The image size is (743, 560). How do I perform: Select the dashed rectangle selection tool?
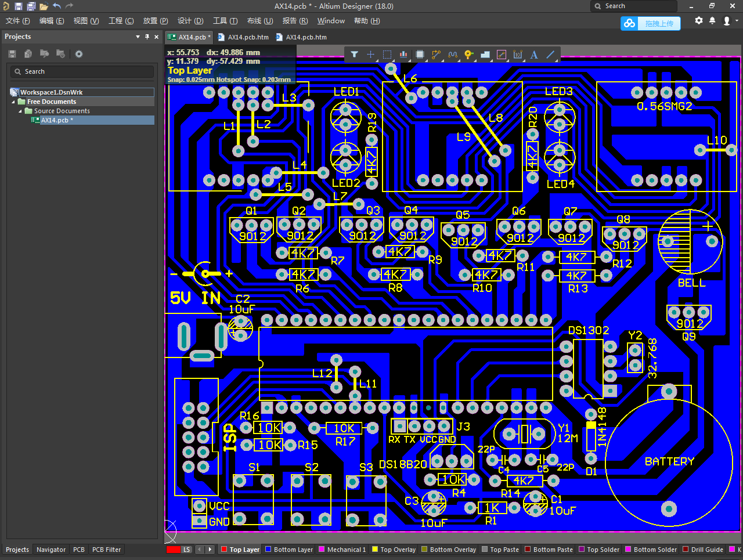pyautogui.click(x=387, y=55)
